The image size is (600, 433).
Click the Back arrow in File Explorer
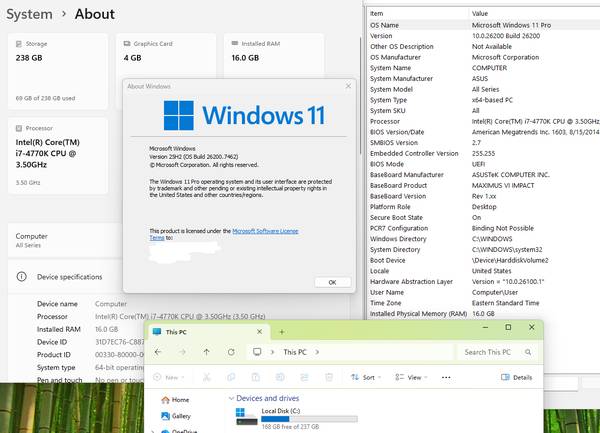(158, 352)
